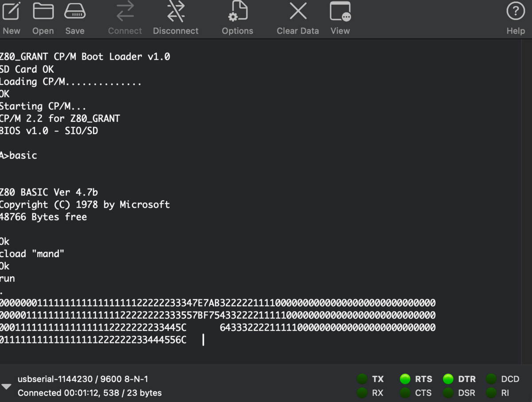Click the DCD status light
This screenshot has width=532, height=402.
[x=491, y=379]
